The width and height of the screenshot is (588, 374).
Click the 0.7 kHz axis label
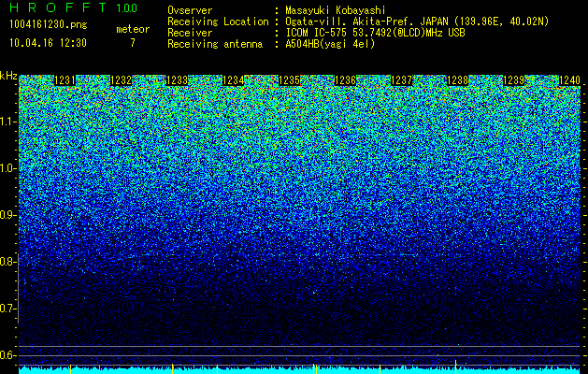click(x=8, y=309)
